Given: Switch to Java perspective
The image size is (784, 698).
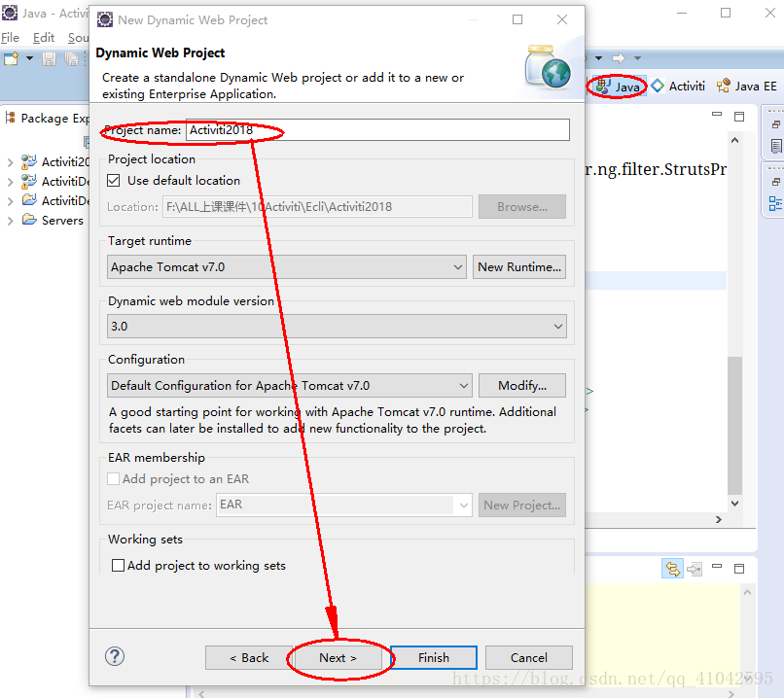Looking at the screenshot, I should point(618,87).
